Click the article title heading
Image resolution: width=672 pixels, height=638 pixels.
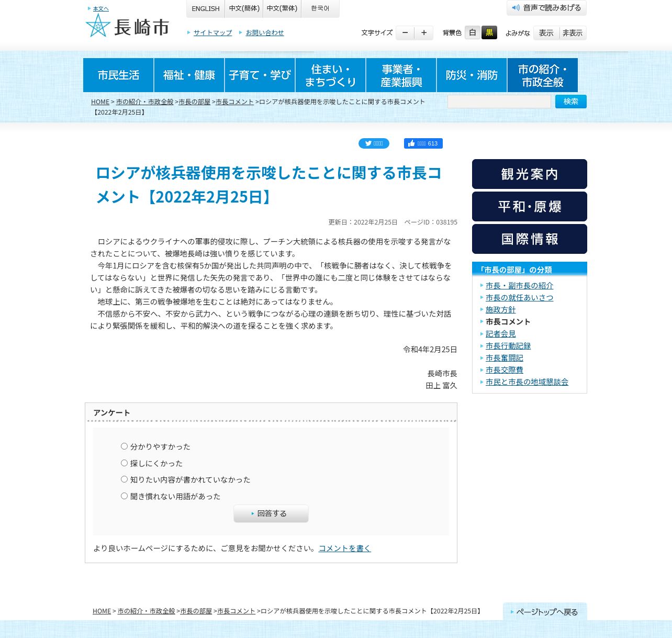pyautogui.click(x=268, y=185)
